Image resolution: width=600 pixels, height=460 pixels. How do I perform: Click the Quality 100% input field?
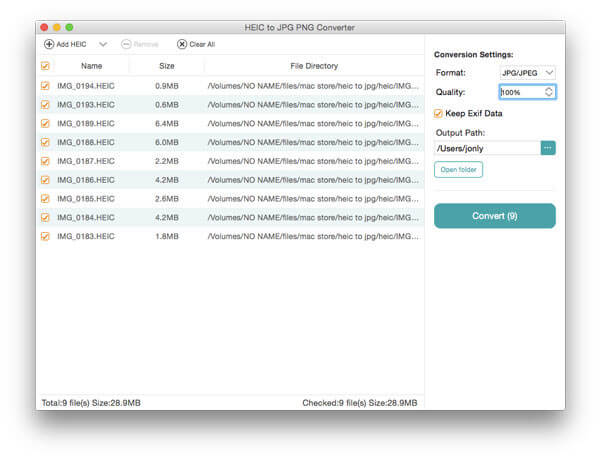520,92
